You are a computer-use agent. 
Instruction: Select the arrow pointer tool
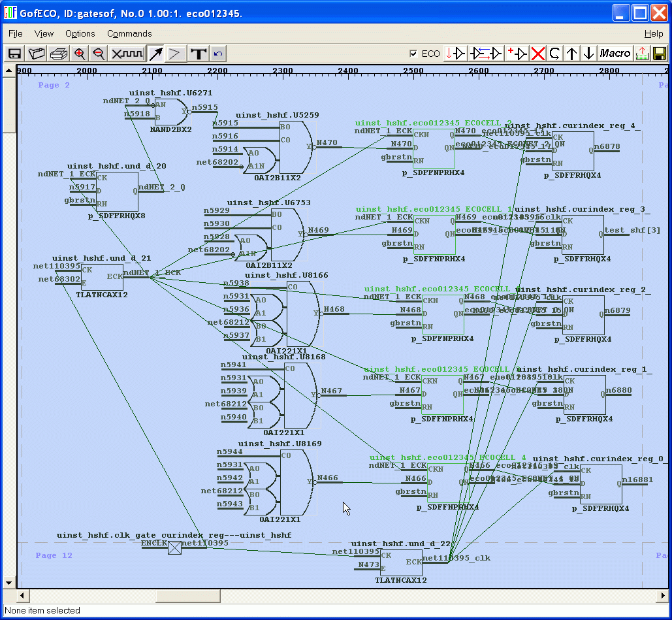[x=155, y=54]
